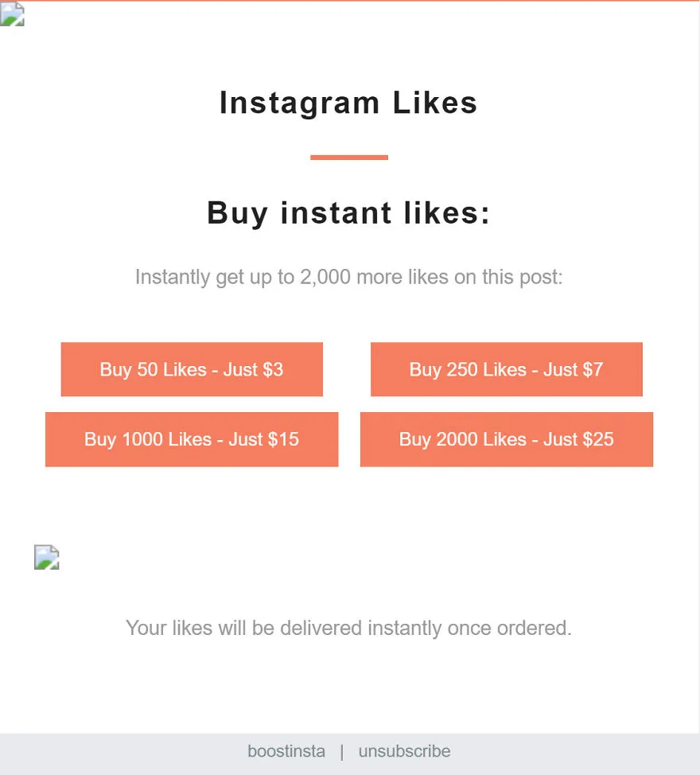Click the word 'Likes' in the top heading

(x=435, y=103)
